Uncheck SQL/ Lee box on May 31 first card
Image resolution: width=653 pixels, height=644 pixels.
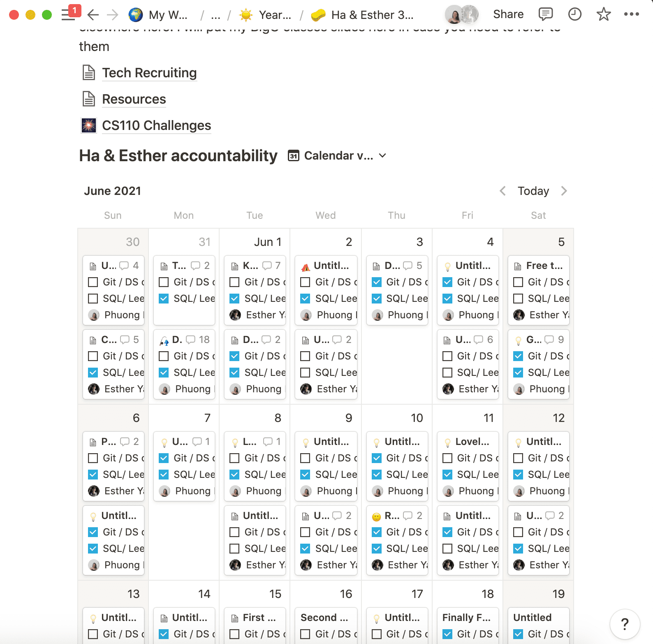(164, 299)
